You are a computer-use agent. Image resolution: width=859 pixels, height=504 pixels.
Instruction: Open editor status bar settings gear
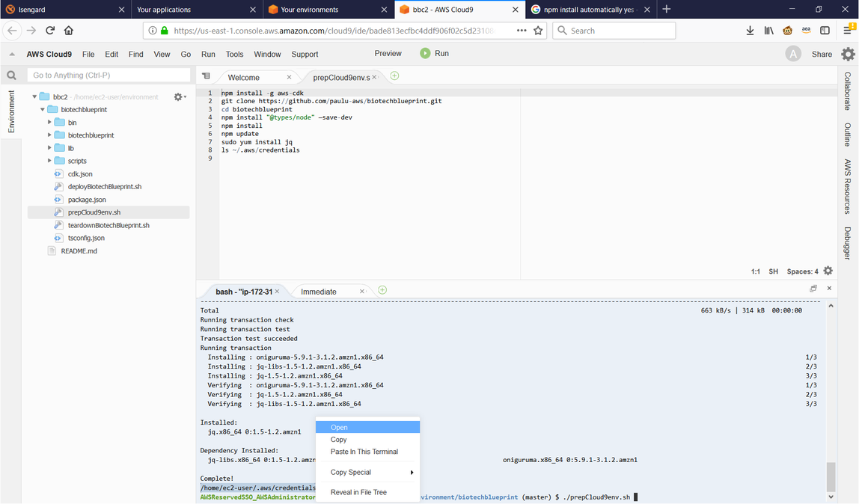[828, 271]
